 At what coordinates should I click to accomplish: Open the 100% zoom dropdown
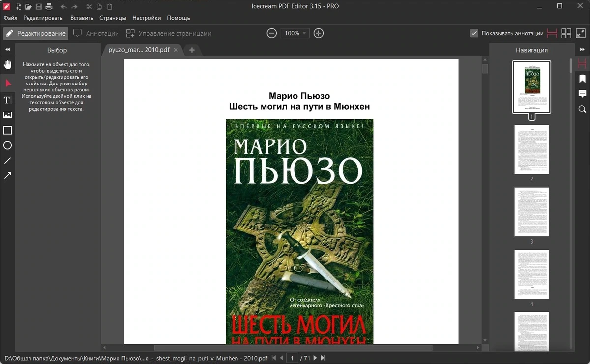(295, 33)
